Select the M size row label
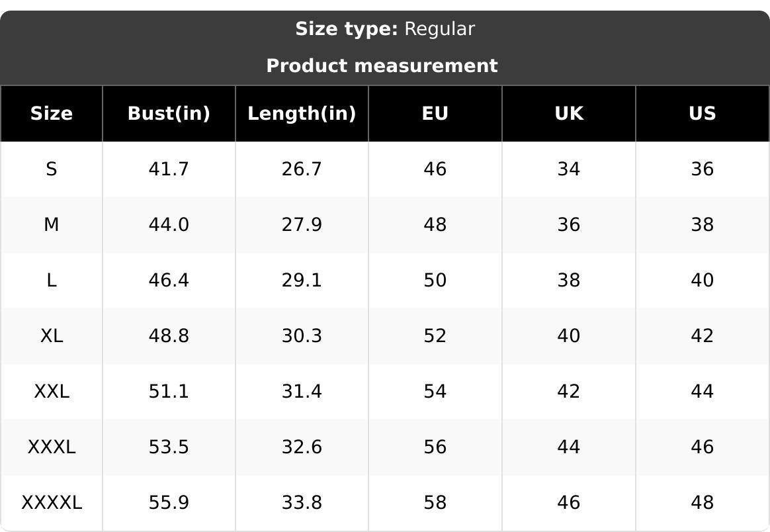Screen dimensions: 770x532 52,224
